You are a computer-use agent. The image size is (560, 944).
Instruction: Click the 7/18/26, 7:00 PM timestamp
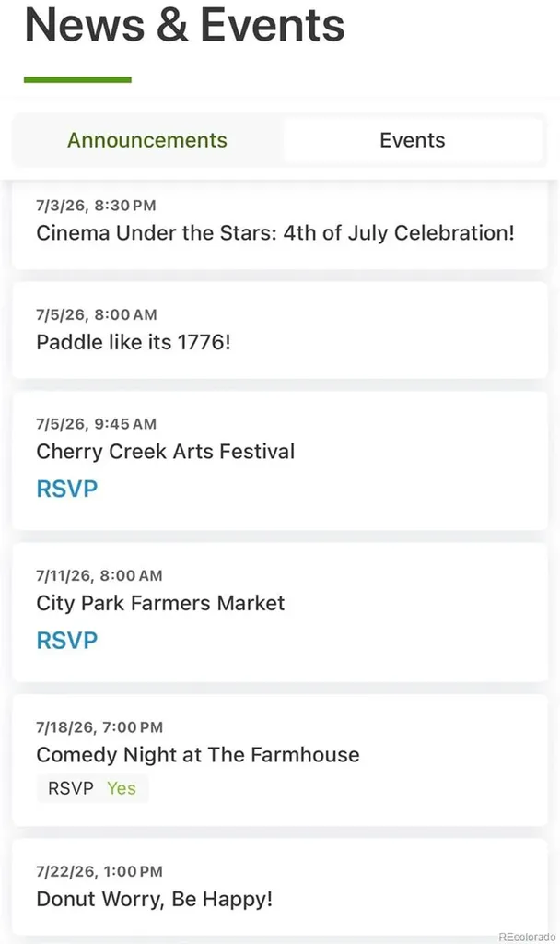99,727
